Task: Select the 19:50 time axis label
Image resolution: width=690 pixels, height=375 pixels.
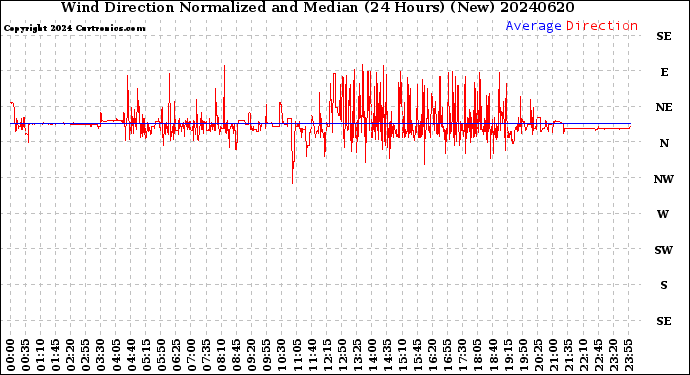Action: click(523, 355)
